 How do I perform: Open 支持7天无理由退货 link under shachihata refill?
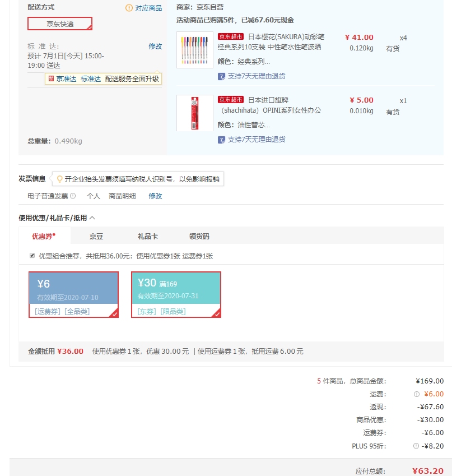click(257, 140)
